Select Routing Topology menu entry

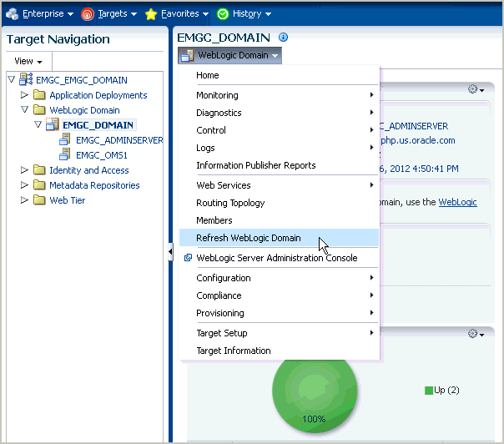tap(279, 203)
